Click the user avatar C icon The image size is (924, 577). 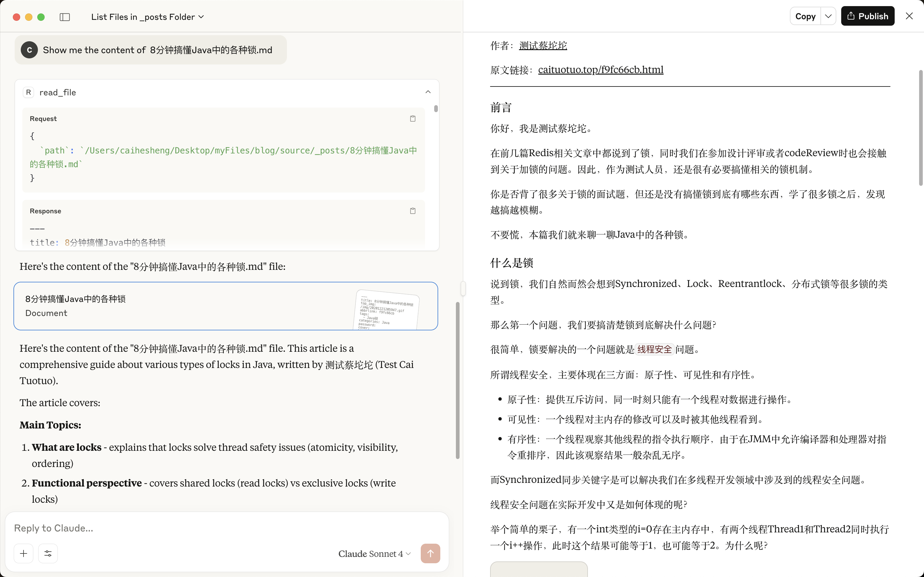(x=29, y=50)
